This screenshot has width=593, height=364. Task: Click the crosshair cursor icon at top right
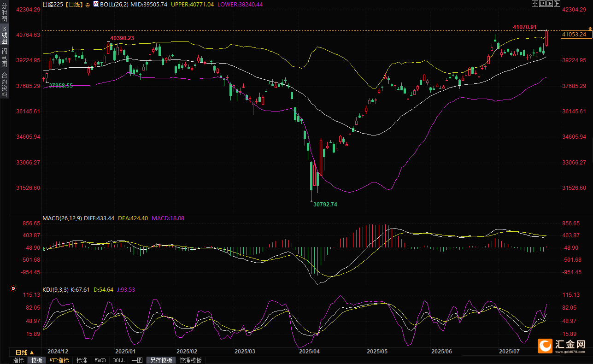click(x=535, y=4)
